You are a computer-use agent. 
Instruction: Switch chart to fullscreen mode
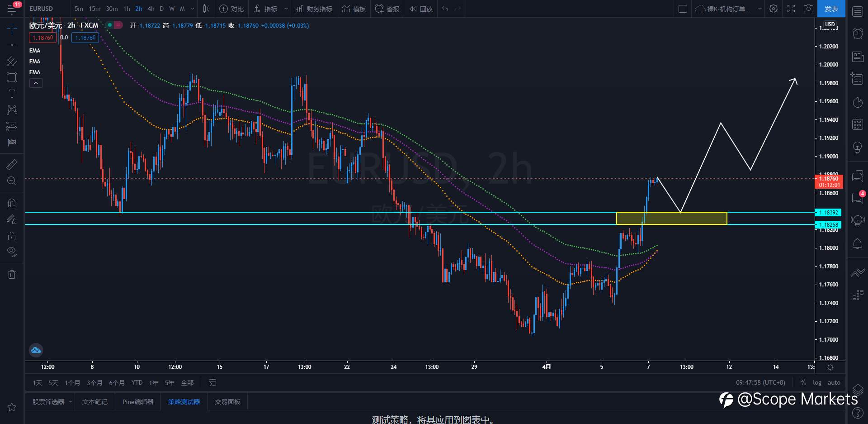[x=791, y=9]
